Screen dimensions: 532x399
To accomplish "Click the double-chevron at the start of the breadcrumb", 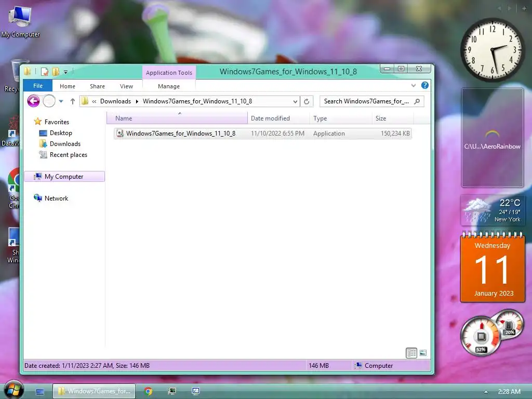I will click(94, 101).
